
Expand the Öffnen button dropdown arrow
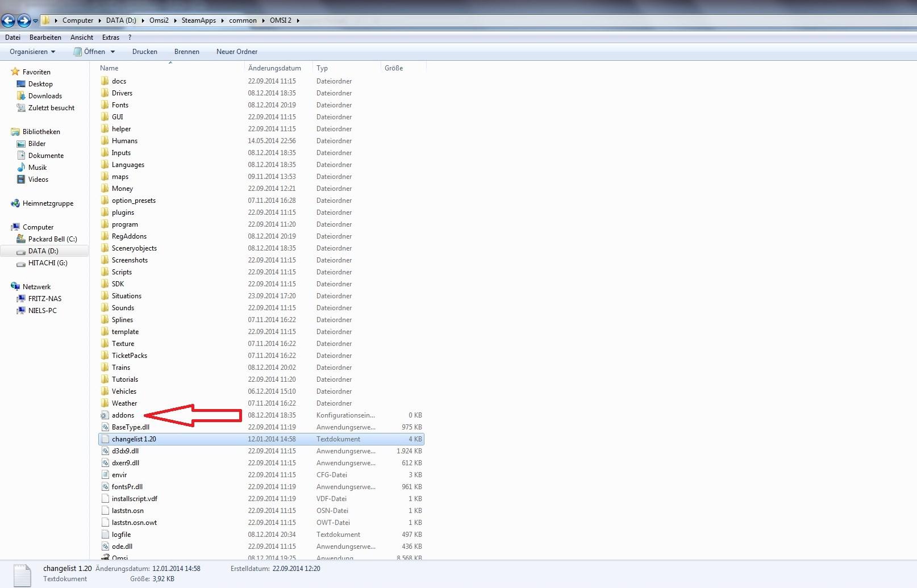click(113, 52)
